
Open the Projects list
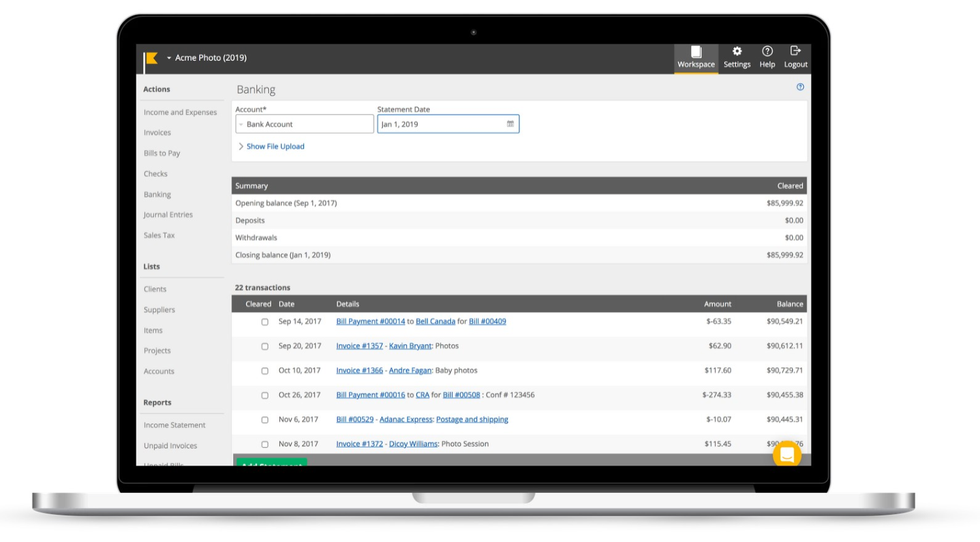click(157, 351)
